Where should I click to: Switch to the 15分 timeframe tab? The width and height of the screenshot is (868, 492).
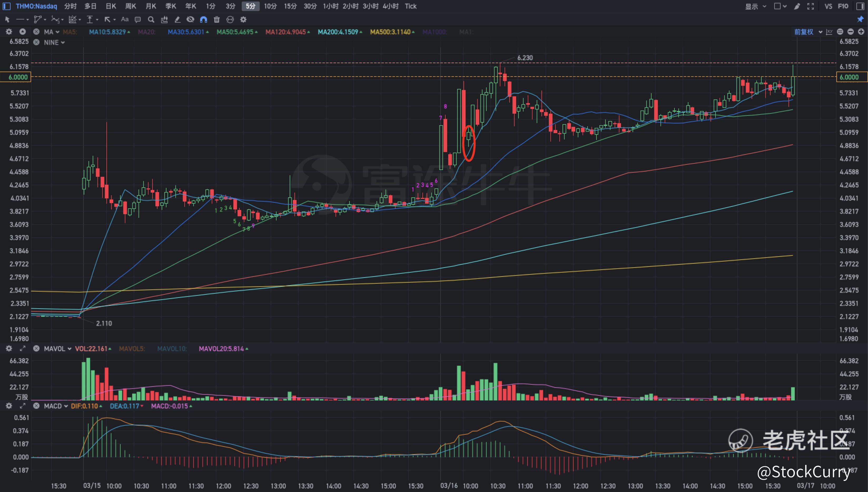coord(290,6)
